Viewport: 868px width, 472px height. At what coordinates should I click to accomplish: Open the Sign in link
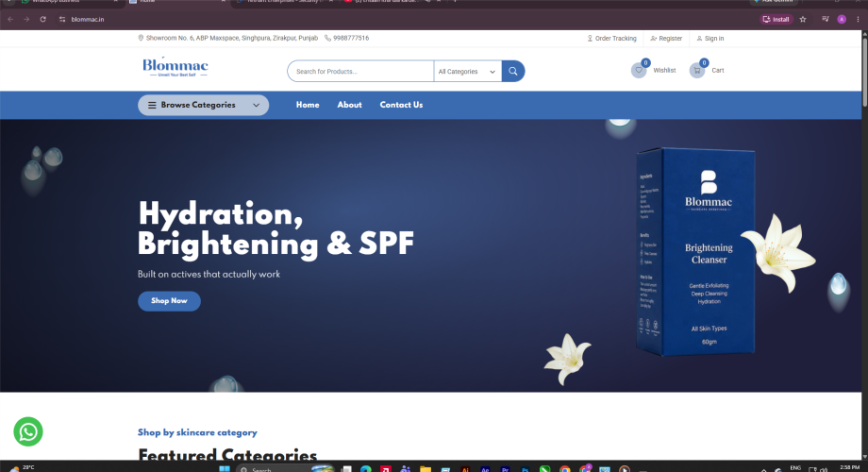point(710,38)
